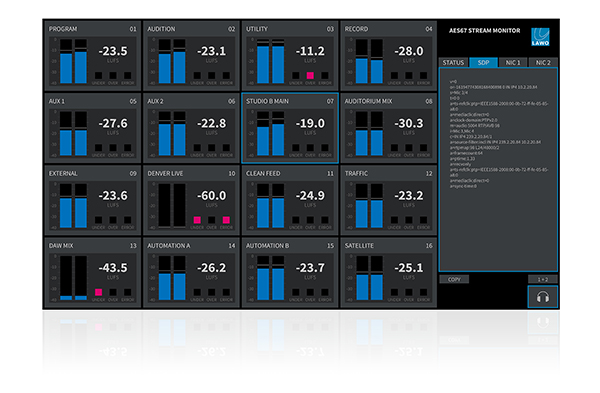Click the level meter bars of PROGRAM
600x393 pixels.
[73, 61]
